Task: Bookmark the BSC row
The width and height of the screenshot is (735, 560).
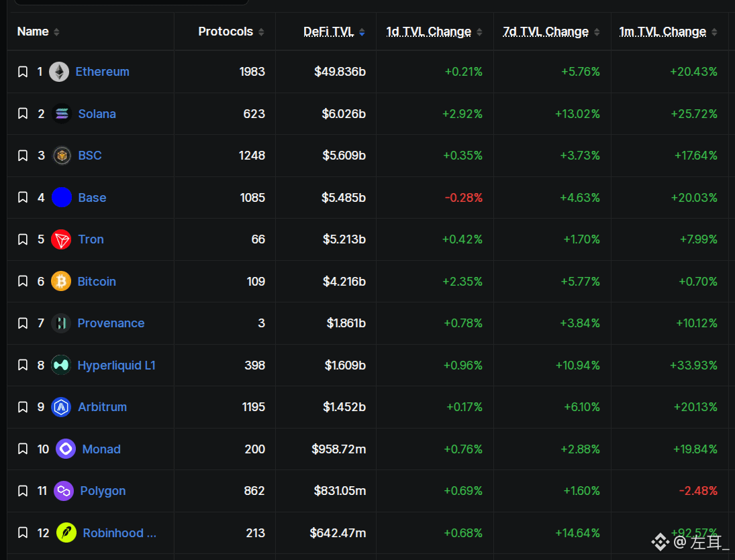Action: pyautogui.click(x=23, y=156)
